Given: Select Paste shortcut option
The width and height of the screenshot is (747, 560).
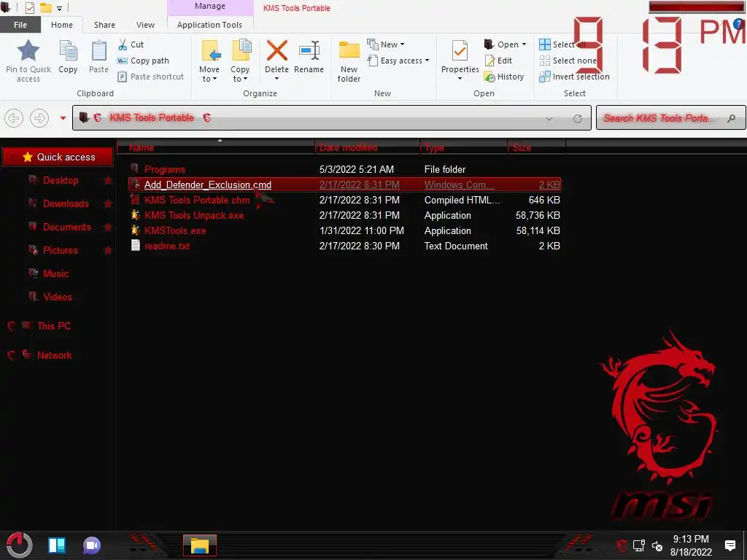Looking at the screenshot, I should coord(150,76).
